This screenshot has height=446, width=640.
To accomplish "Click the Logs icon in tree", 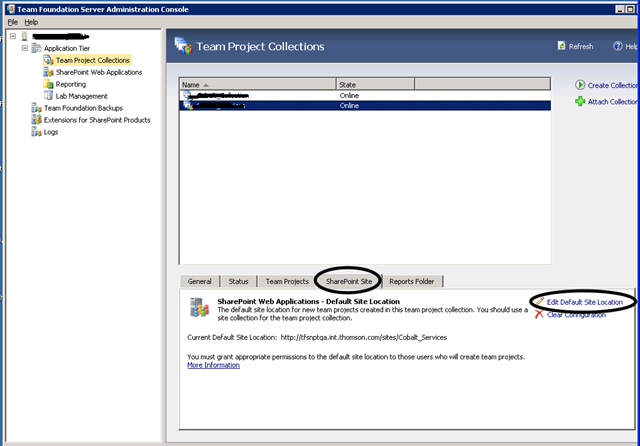I will point(37,132).
